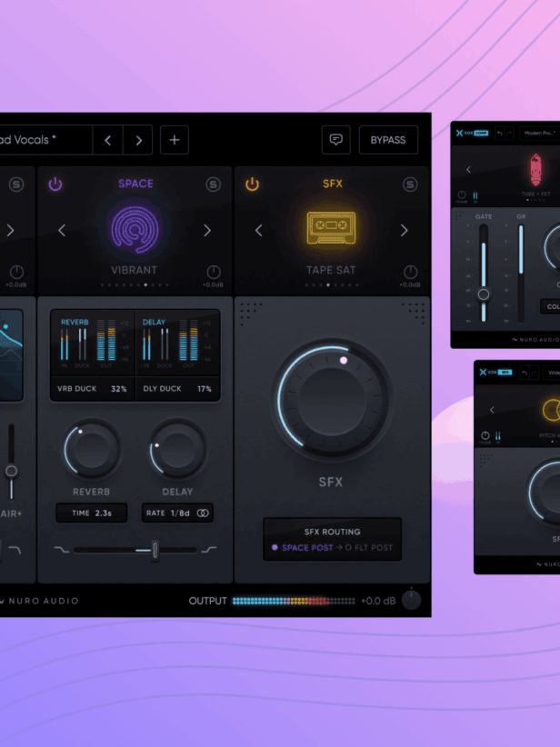Image resolution: width=560 pixels, height=747 pixels.
Task: Click the DELAY amount knob
Action: click(177, 450)
